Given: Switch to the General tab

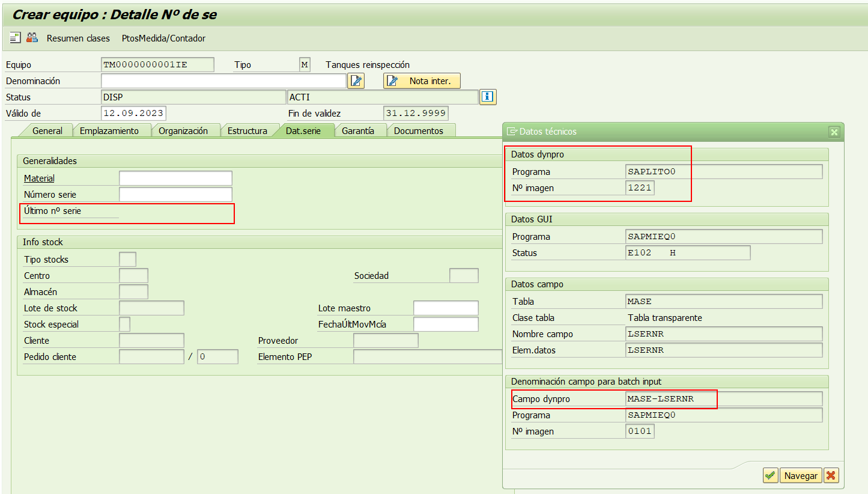Looking at the screenshot, I should click(47, 131).
